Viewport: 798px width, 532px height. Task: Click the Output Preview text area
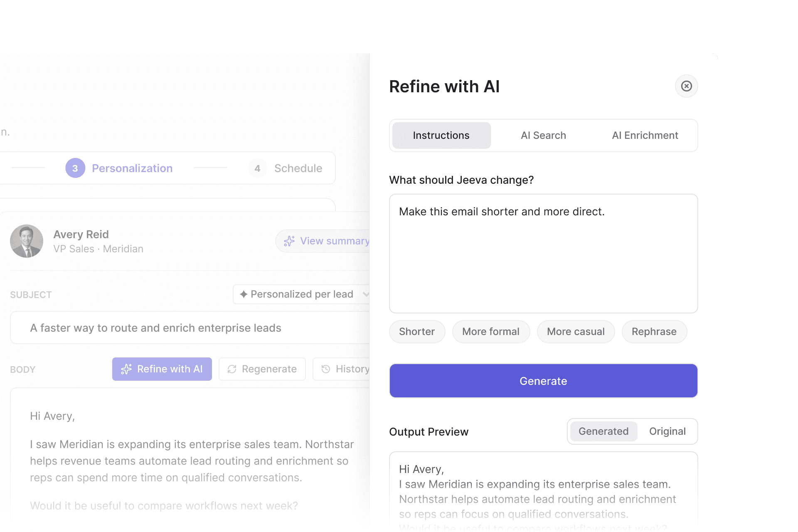click(543, 492)
